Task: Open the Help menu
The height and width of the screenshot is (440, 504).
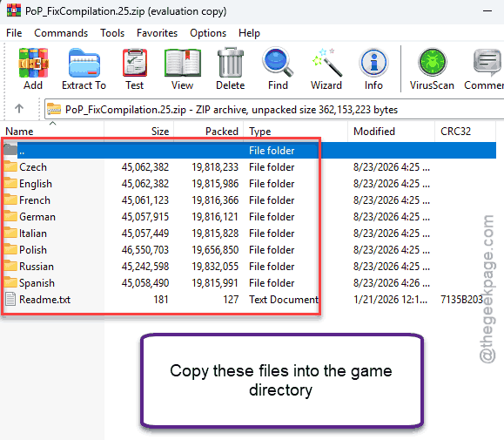Action: pos(249,33)
